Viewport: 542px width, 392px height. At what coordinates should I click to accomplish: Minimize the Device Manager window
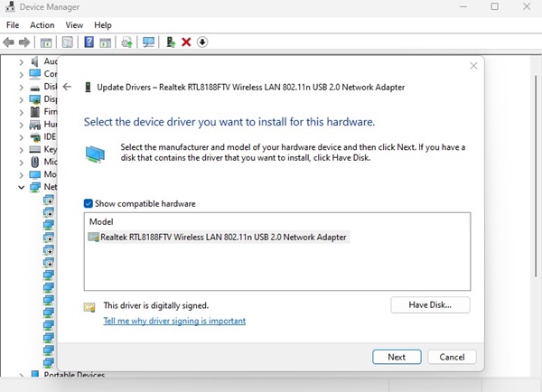coord(463,6)
